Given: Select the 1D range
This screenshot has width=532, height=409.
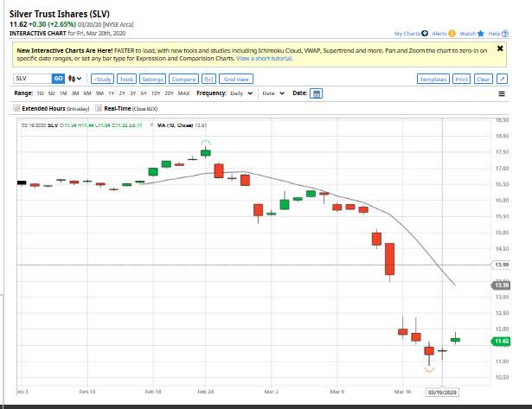Looking at the screenshot, I should tap(40, 93).
